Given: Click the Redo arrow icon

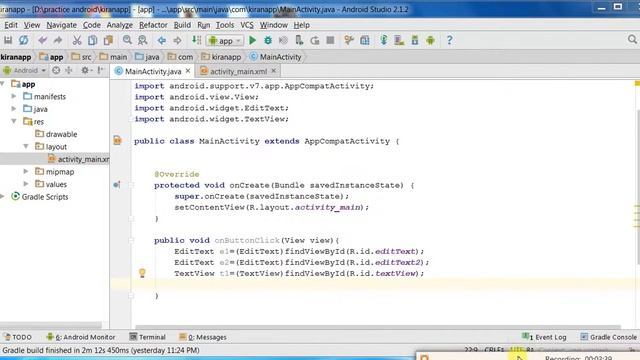Looking at the screenshot, I should [x=58, y=40].
